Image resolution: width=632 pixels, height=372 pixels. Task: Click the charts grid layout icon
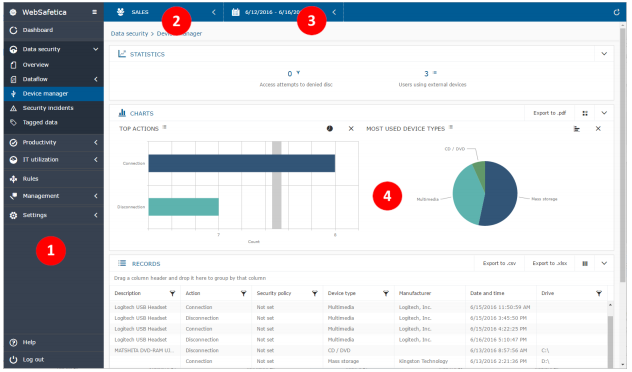585,114
